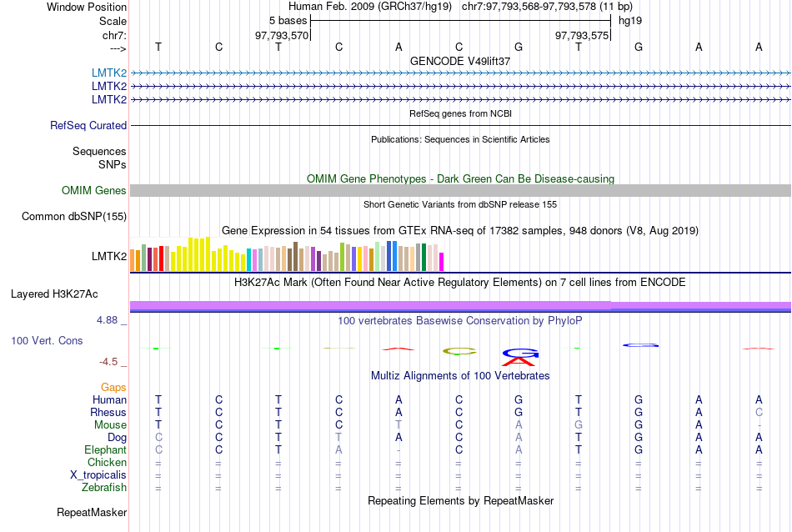Open GENCODE V49lift37 track title
This screenshot has width=792, height=532.
point(460,61)
